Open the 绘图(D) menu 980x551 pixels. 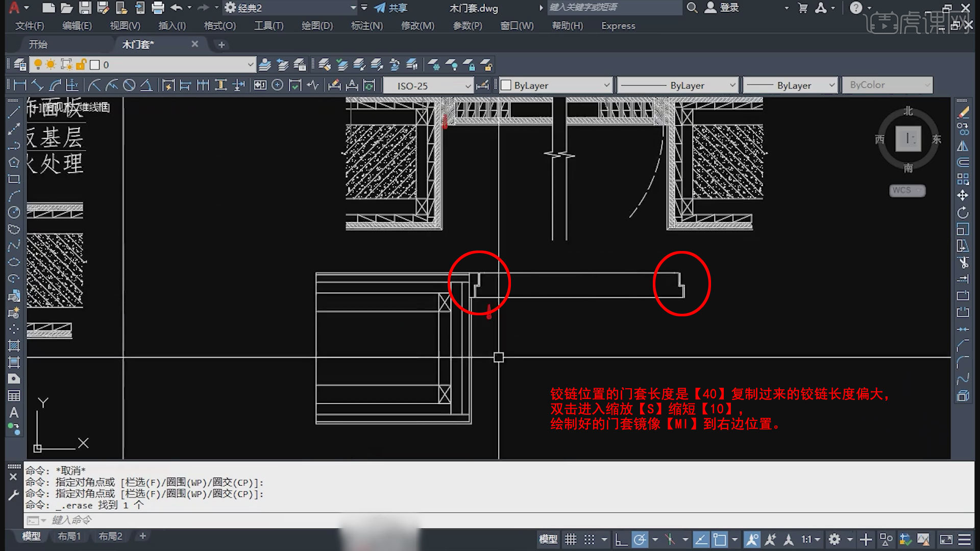point(316,26)
